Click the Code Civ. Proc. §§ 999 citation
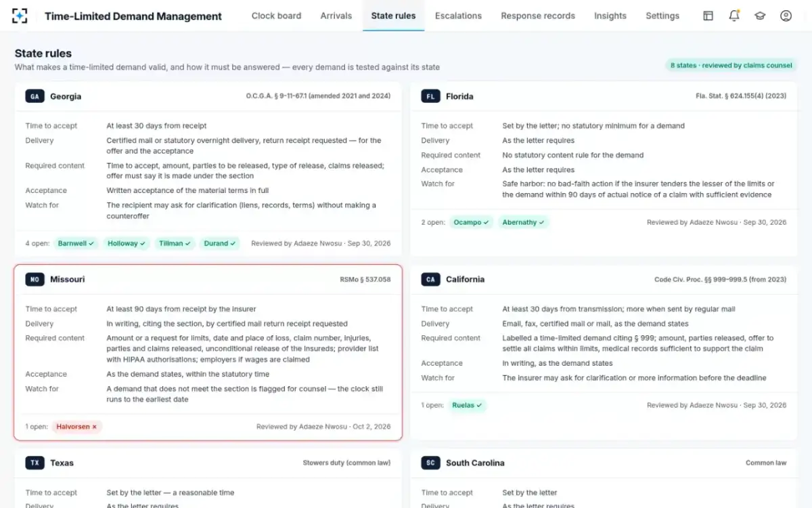The height and width of the screenshot is (508, 812). [x=721, y=279]
